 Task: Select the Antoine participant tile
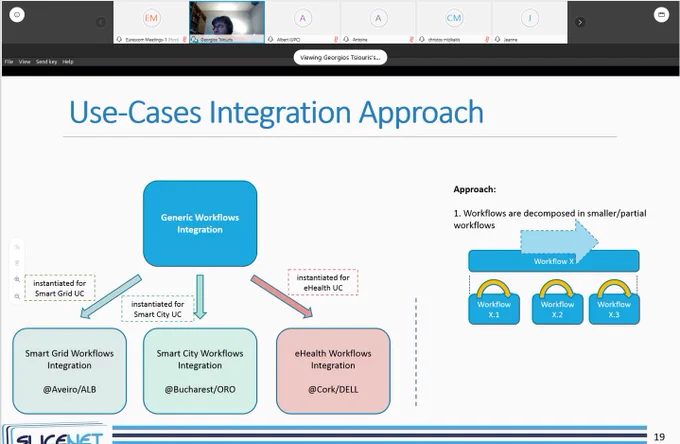click(378, 22)
